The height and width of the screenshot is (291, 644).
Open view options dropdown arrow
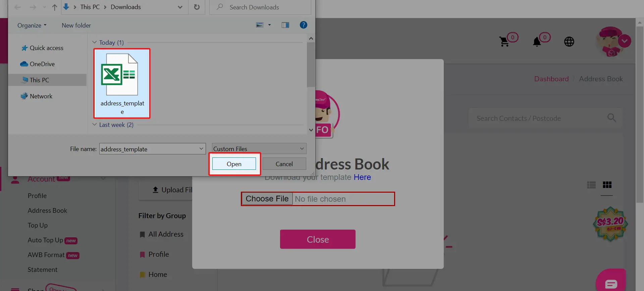[269, 25]
